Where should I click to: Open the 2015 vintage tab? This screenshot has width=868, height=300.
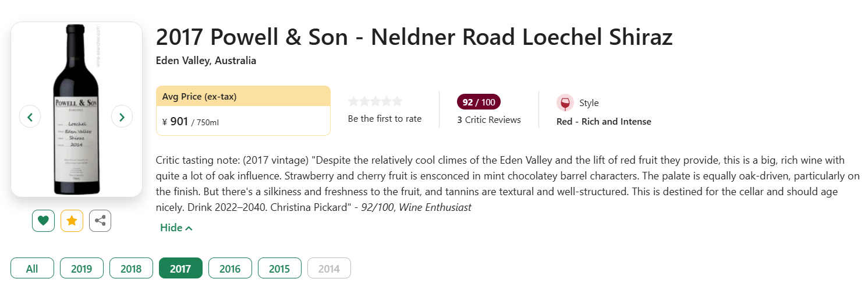tap(279, 269)
